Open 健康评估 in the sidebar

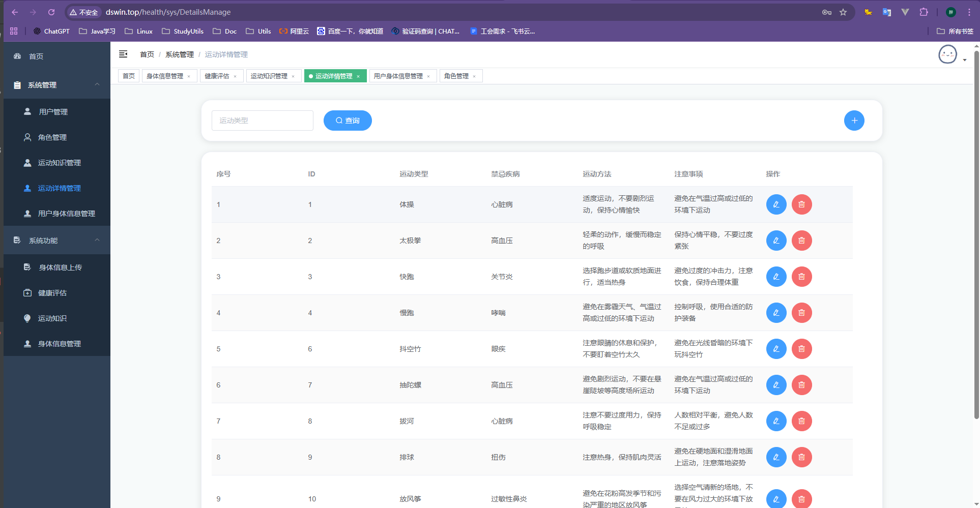click(57, 293)
